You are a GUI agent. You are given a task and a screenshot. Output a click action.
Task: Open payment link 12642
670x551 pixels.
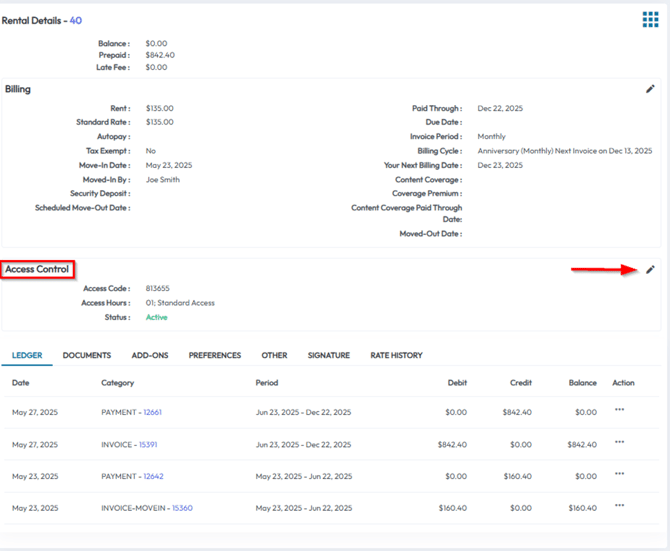(152, 476)
